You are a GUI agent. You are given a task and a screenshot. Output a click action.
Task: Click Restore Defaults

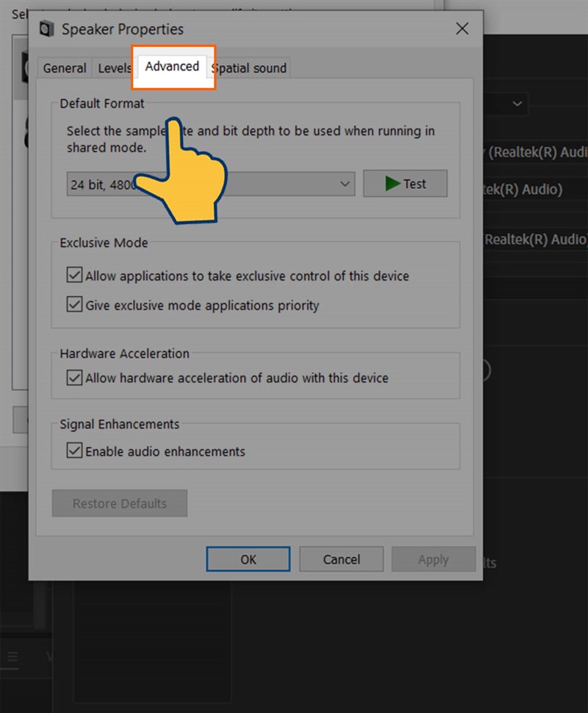click(x=119, y=503)
